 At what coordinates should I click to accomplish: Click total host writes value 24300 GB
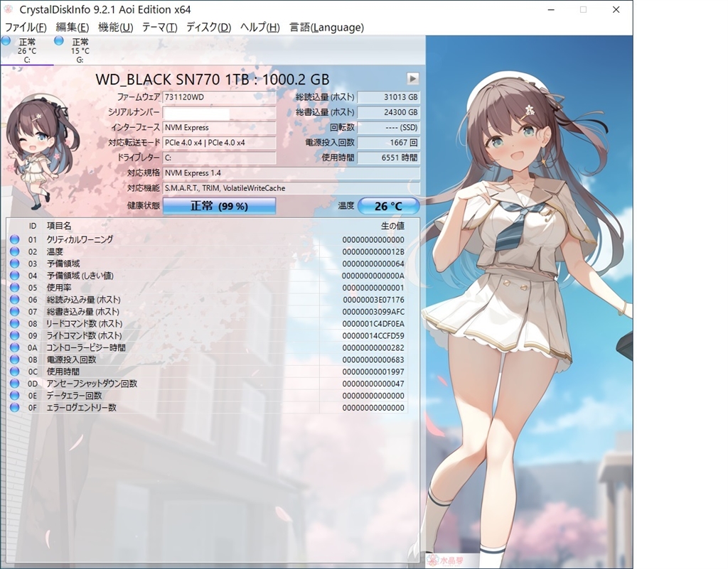tap(389, 113)
